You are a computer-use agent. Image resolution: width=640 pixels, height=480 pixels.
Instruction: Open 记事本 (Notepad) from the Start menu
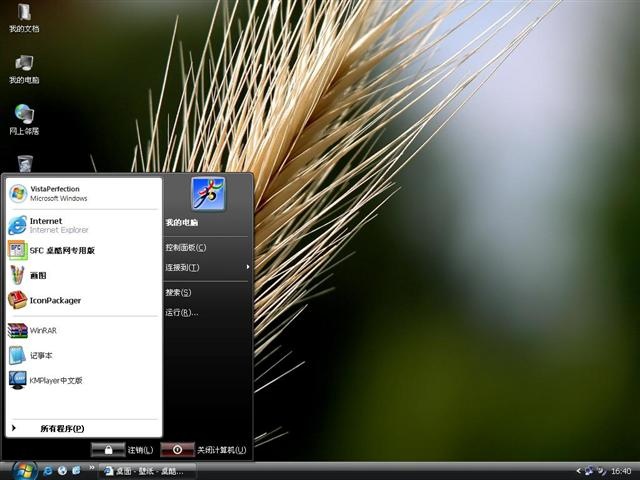pos(40,355)
